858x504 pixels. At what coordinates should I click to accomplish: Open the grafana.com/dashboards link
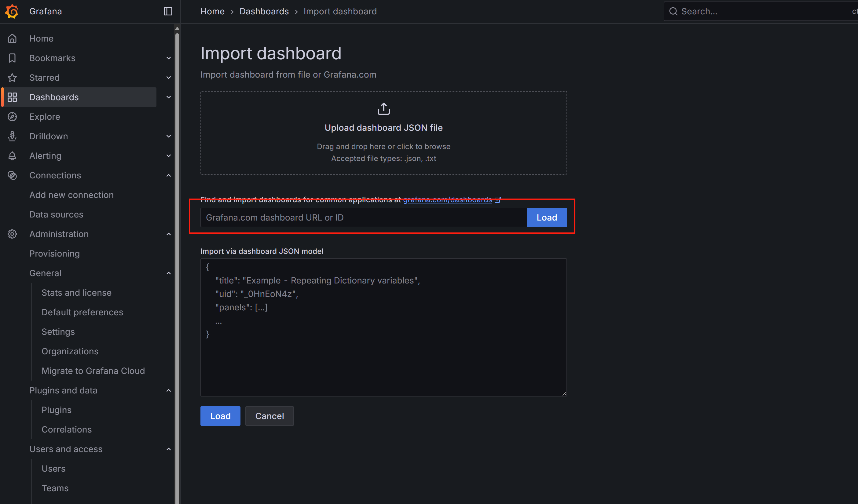coord(447,200)
